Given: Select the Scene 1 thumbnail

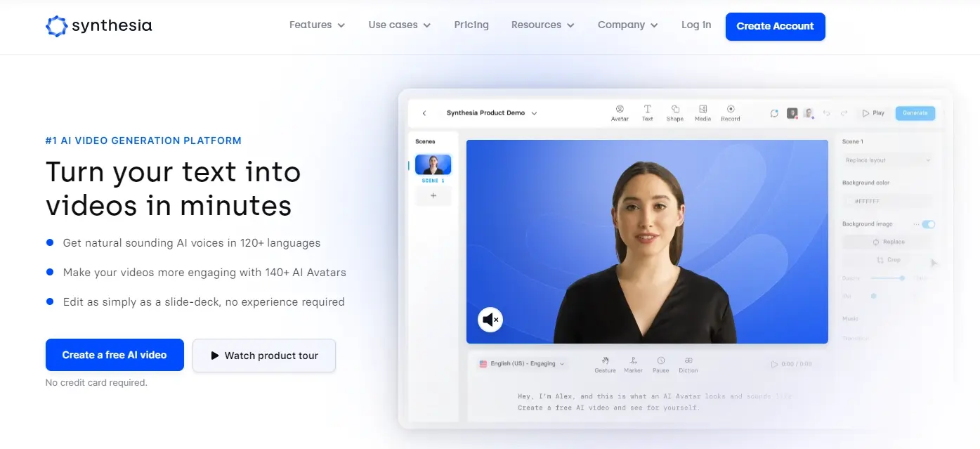Looking at the screenshot, I should tap(433, 165).
